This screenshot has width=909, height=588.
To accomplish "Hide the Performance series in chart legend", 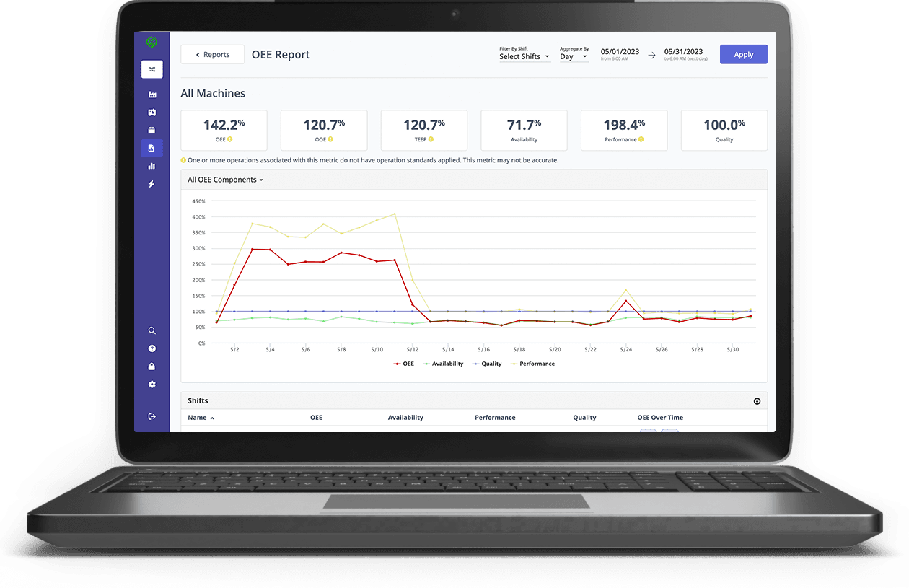I will click(x=532, y=364).
